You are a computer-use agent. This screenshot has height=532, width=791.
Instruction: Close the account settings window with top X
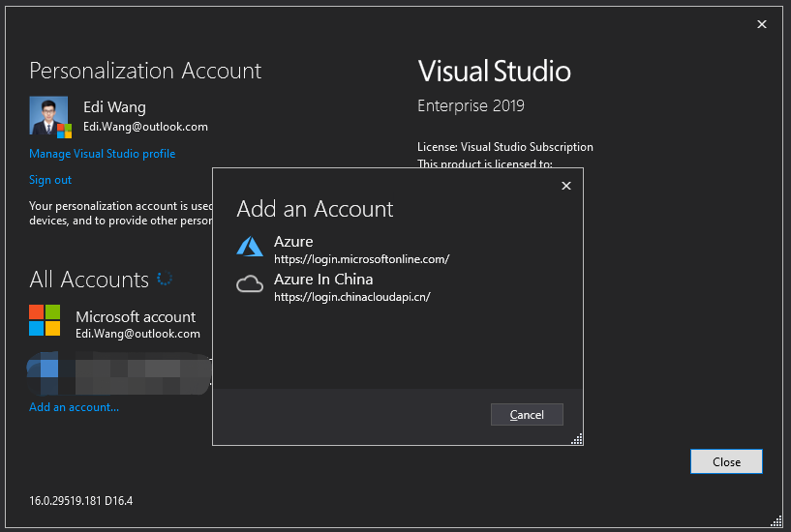(762, 25)
